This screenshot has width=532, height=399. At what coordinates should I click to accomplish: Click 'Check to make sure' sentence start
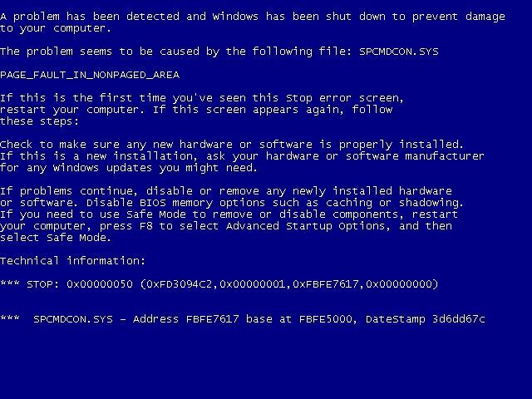point(60,145)
